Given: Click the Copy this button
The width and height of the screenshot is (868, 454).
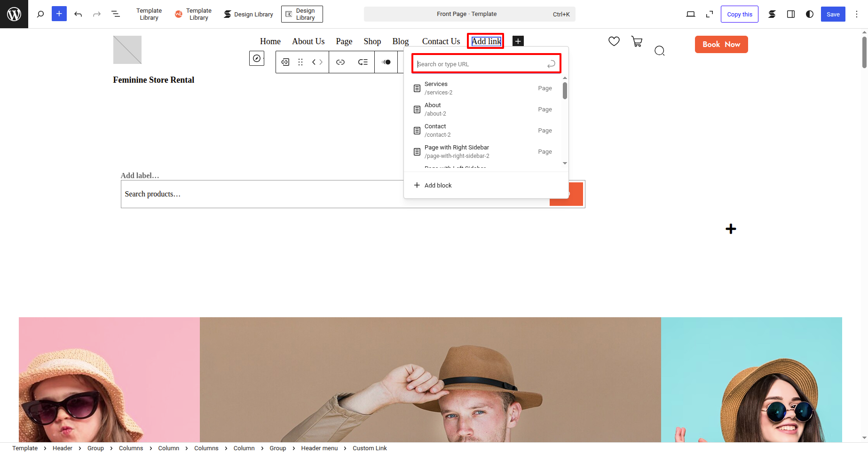Looking at the screenshot, I should (739, 14).
